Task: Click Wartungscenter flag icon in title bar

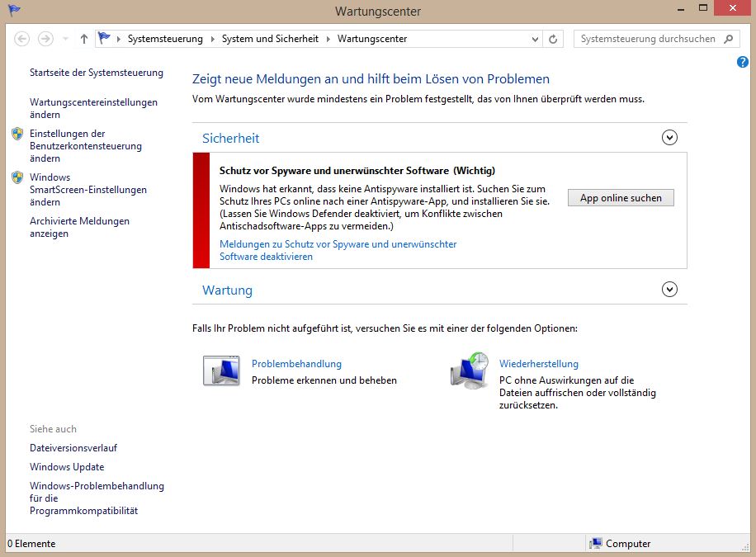Action: pos(14,10)
